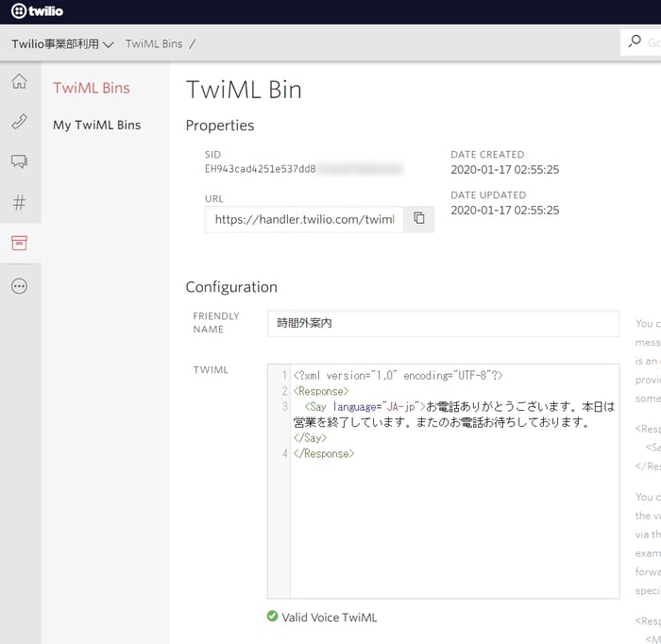The width and height of the screenshot is (661, 644).
Task: Click the search magnifier icon
Action: tap(635, 42)
